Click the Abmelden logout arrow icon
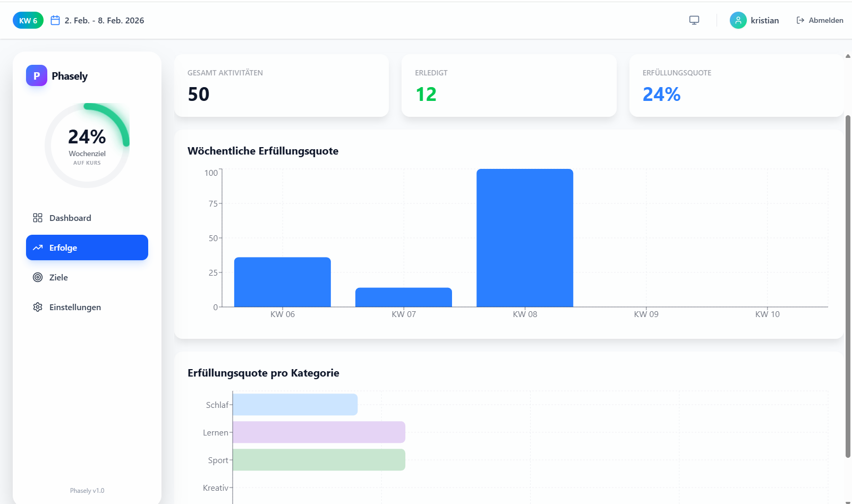The width and height of the screenshot is (852, 504). 800,20
